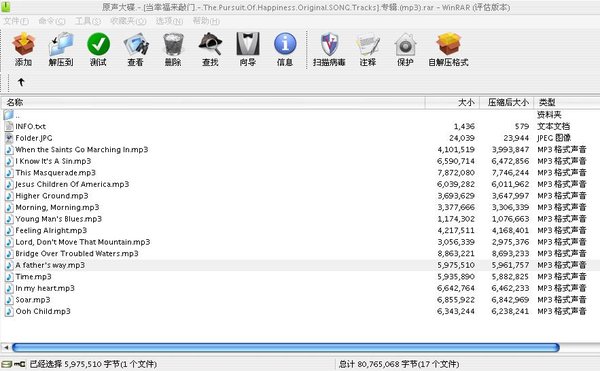The image size is (600, 371).
Task: Select 'Bridge Over Troubled Waters.mp3'
Action: [x=77, y=253]
